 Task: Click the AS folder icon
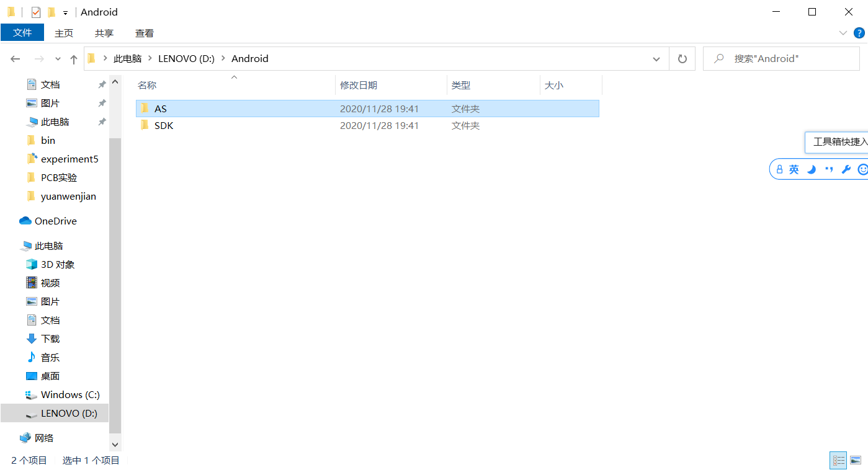pos(145,109)
